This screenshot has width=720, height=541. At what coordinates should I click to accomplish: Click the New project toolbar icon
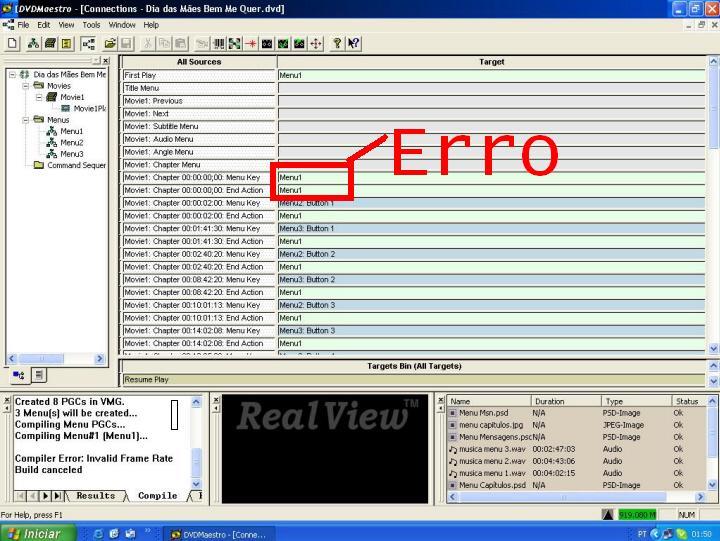tap(12, 44)
